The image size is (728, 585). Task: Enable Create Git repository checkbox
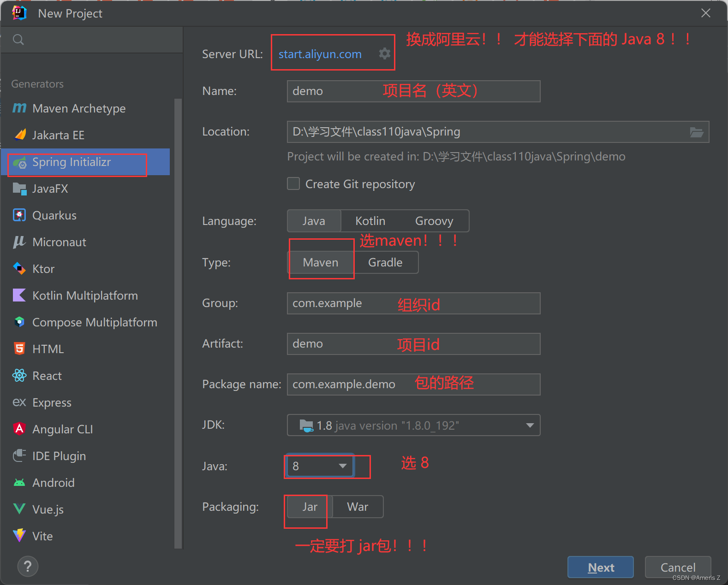coord(293,183)
